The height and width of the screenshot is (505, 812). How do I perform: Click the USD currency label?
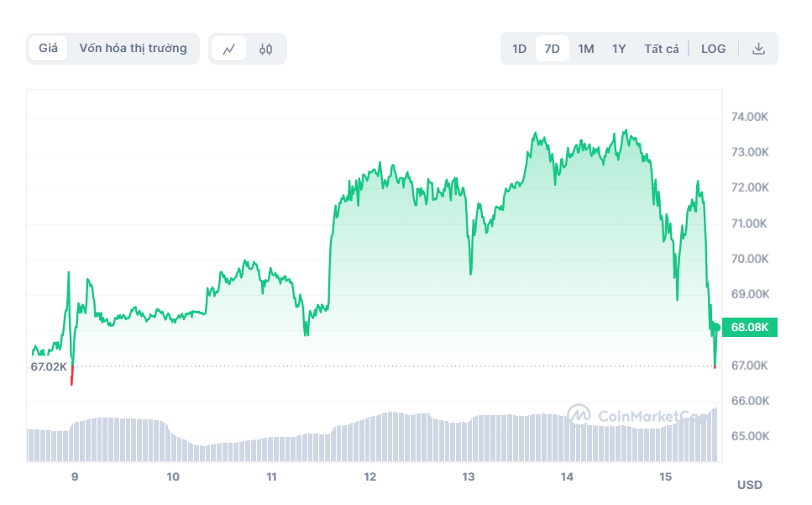pyautogui.click(x=748, y=482)
